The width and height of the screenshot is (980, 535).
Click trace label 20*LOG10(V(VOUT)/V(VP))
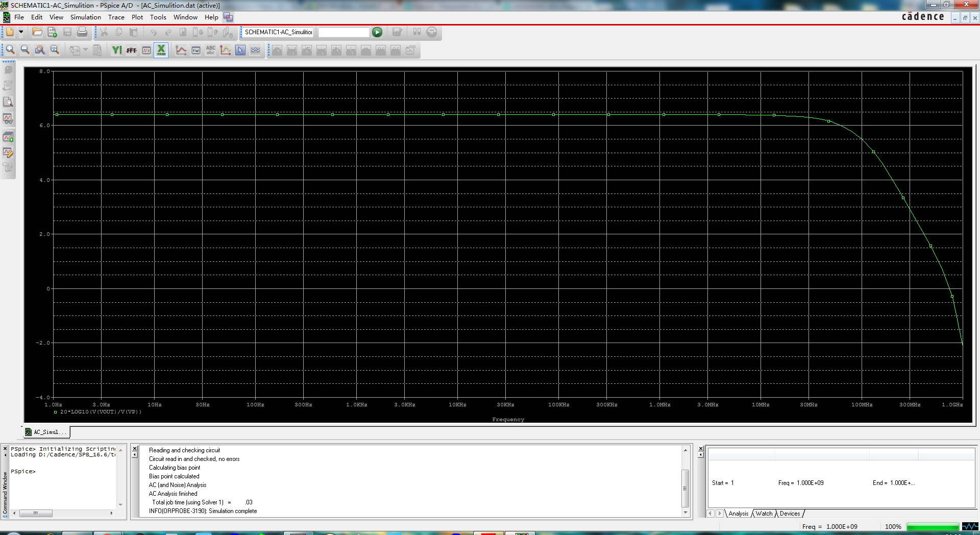101,412
